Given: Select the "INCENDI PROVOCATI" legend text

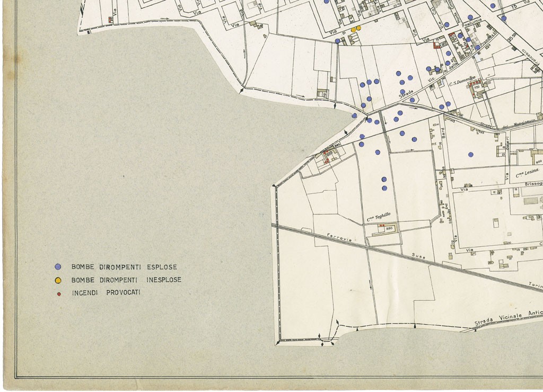Looking at the screenshot, I should tap(106, 293).
